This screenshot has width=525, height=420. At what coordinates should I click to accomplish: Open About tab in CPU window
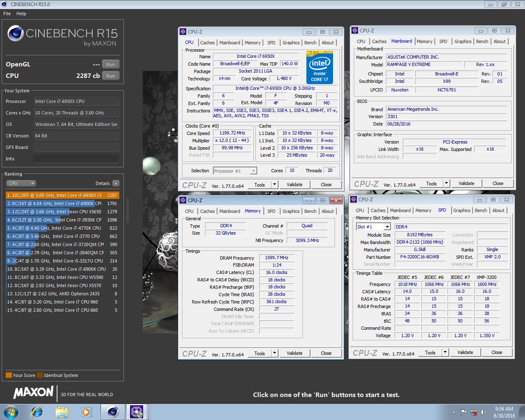(x=327, y=43)
